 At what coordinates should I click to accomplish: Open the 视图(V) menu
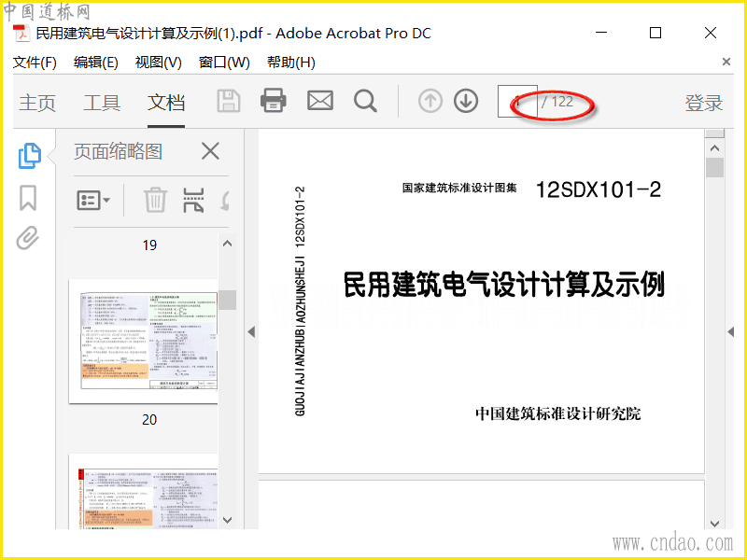(158, 63)
